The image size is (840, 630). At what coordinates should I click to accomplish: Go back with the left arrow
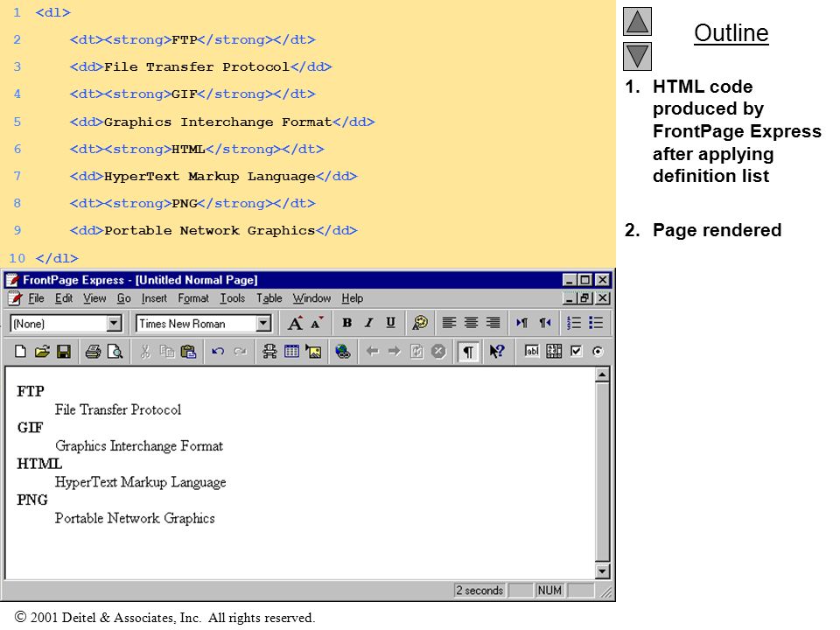pos(373,352)
